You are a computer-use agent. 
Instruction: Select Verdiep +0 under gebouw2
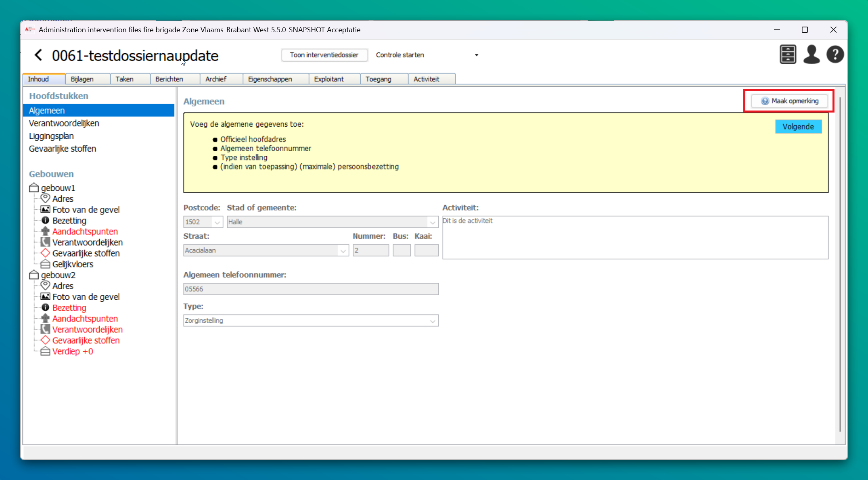pos(73,351)
